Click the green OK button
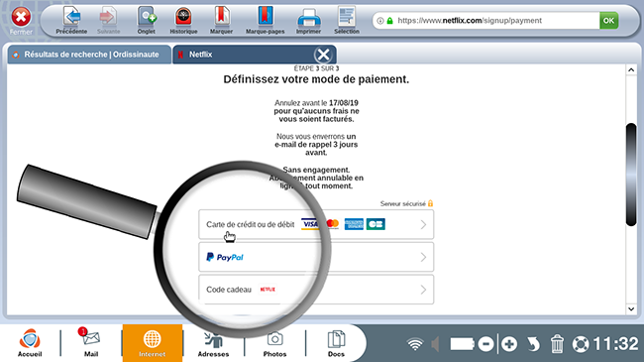 coord(608,20)
